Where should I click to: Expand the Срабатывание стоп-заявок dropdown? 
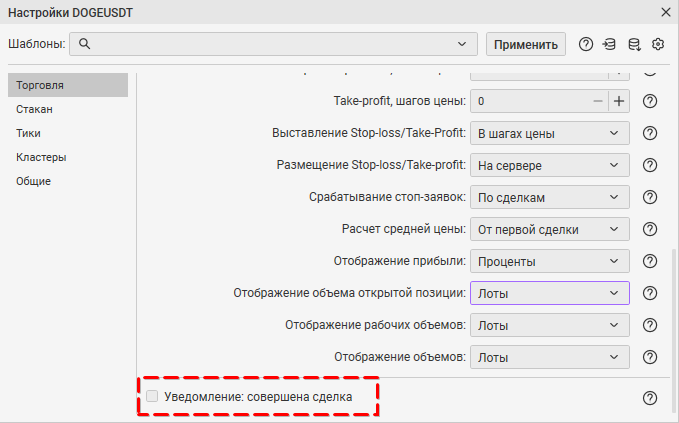click(x=549, y=197)
